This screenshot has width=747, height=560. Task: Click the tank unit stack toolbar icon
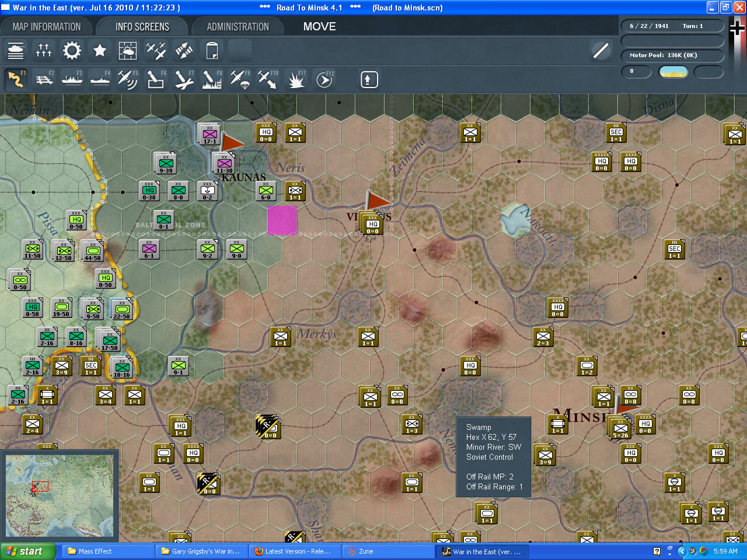pyautogui.click(x=16, y=51)
